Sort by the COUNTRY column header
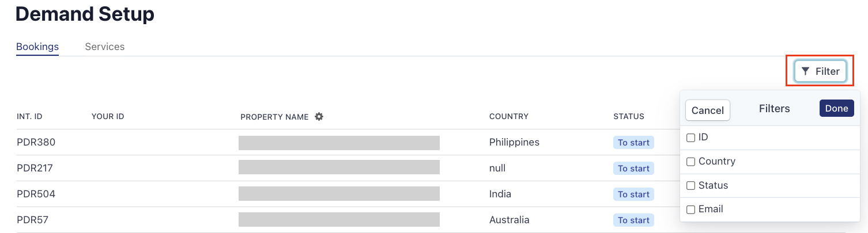868x233 pixels. 508,117
